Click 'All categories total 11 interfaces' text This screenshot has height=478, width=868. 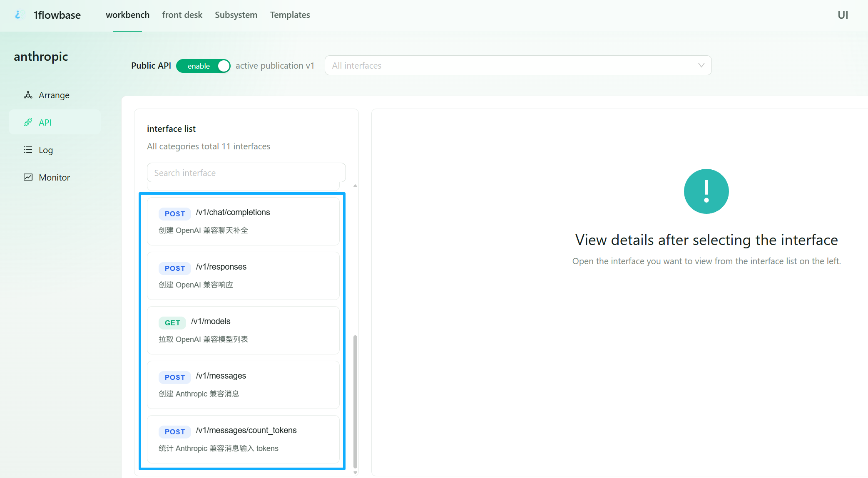[x=209, y=146]
